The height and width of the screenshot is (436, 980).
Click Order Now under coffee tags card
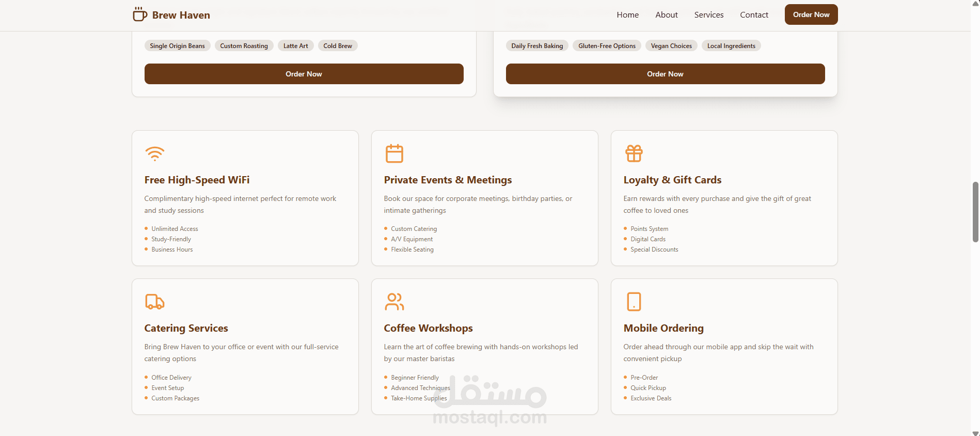point(304,74)
